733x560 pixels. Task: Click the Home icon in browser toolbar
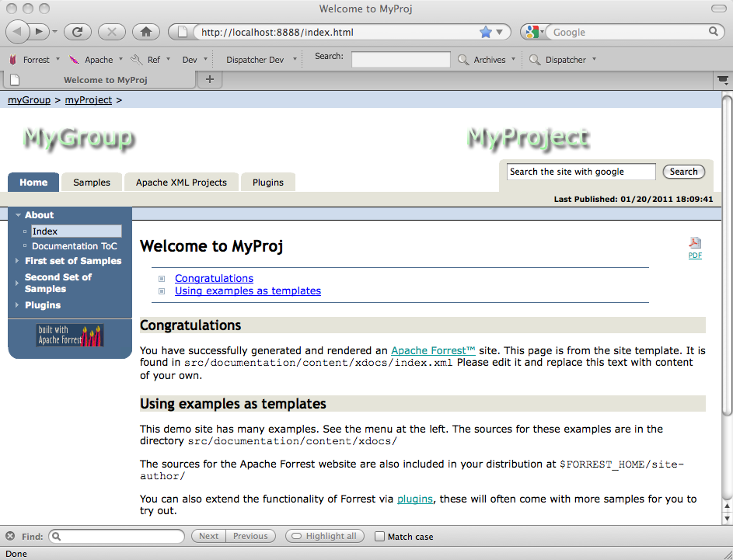pos(145,32)
